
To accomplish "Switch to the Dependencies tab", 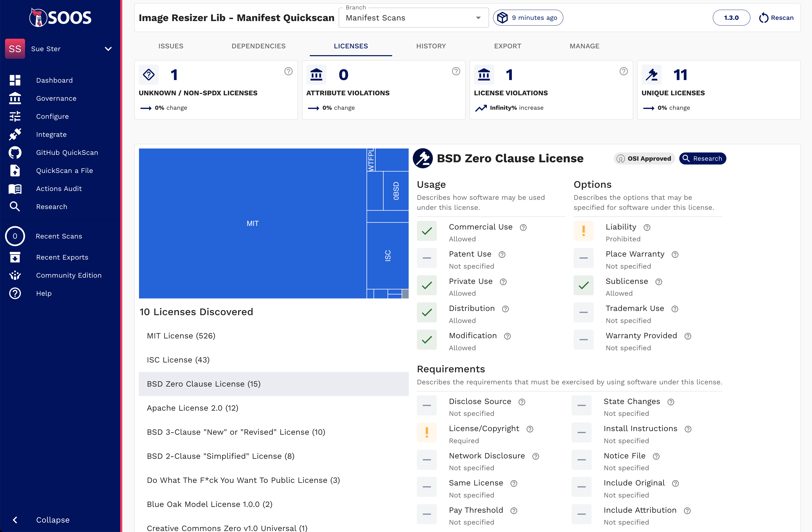I will click(258, 46).
